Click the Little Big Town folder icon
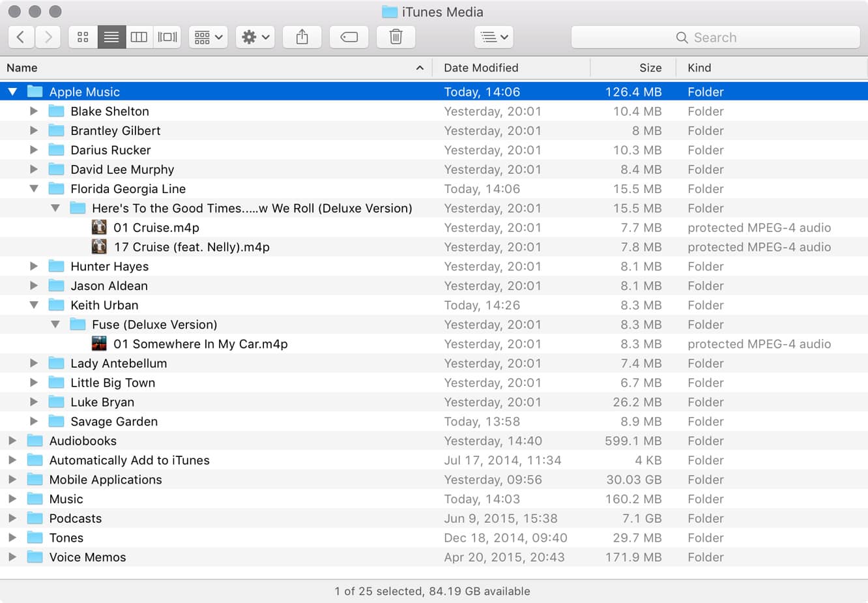The image size is (868, 603). coord(57,382)
